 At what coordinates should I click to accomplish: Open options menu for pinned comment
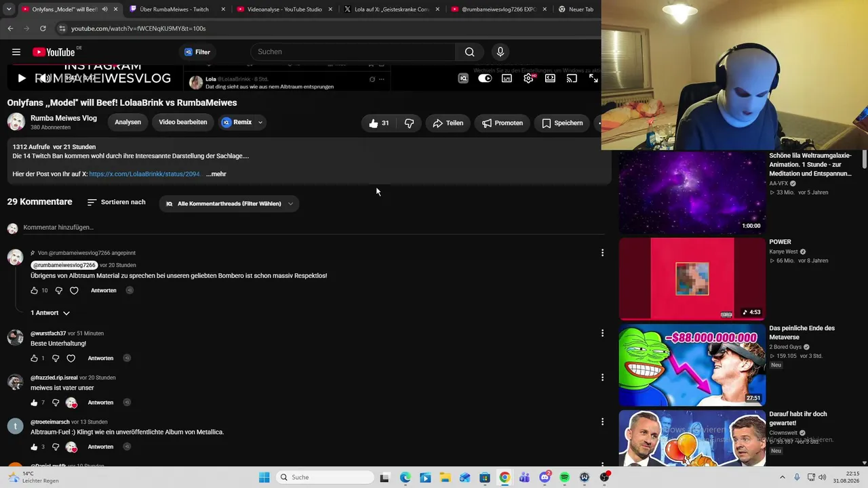602,253
